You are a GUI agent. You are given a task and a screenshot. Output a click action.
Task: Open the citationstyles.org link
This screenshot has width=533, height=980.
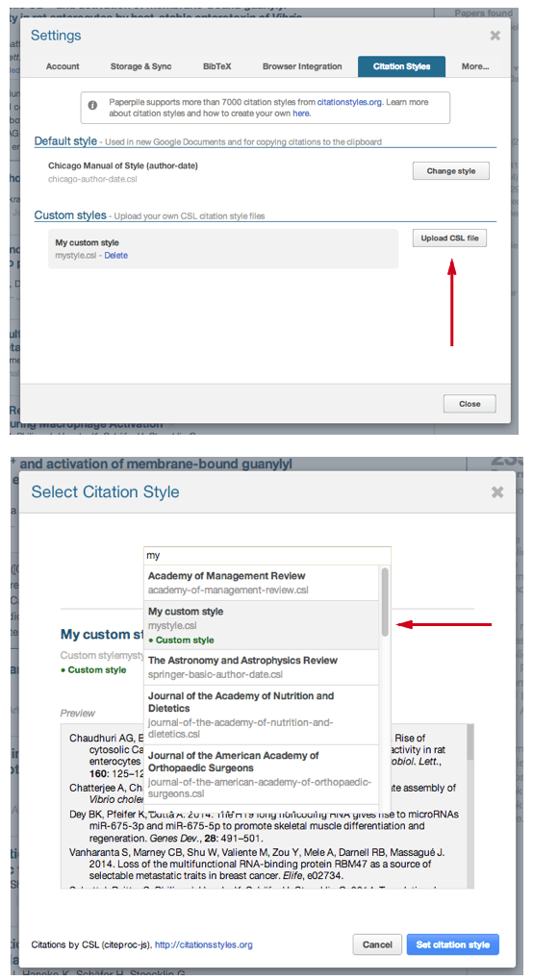tap(349, 102)
